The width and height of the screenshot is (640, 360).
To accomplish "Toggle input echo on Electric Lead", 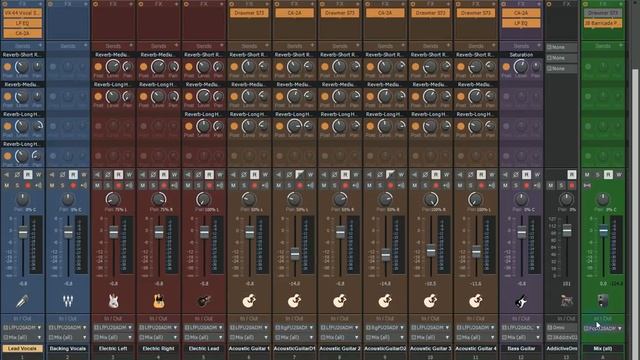I will [x=220, y=185].
